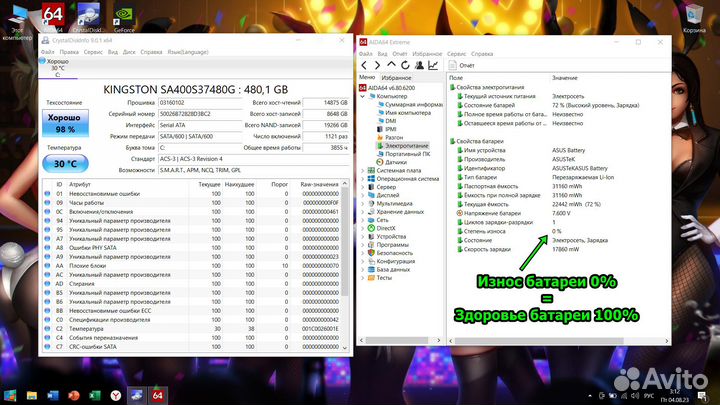Screen dimensions: 720x405
Task: Select IPMI in the AIDA64 tree
Action: (x=387, y=129)
